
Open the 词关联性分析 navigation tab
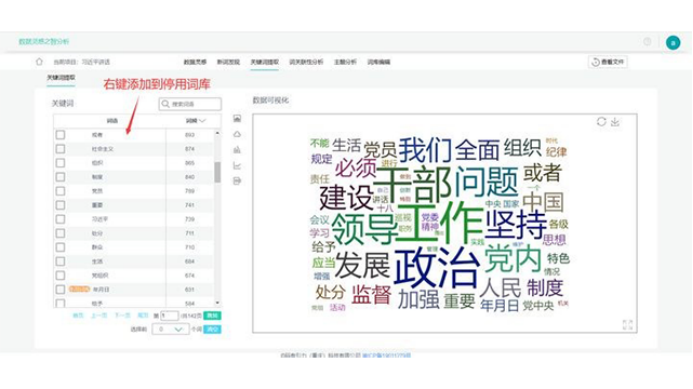[306, 62]
